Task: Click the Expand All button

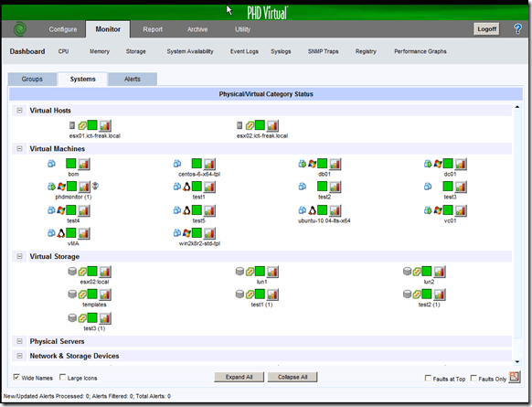Action: click(239, 377)
